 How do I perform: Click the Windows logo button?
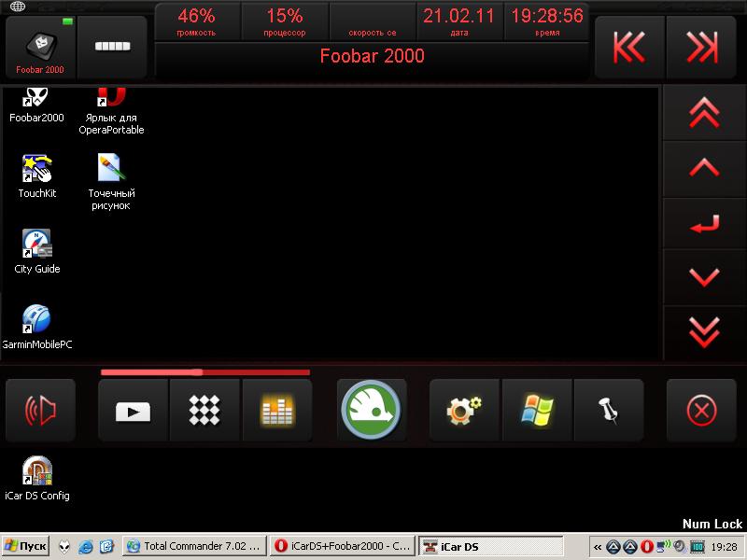tap(537, 411)
